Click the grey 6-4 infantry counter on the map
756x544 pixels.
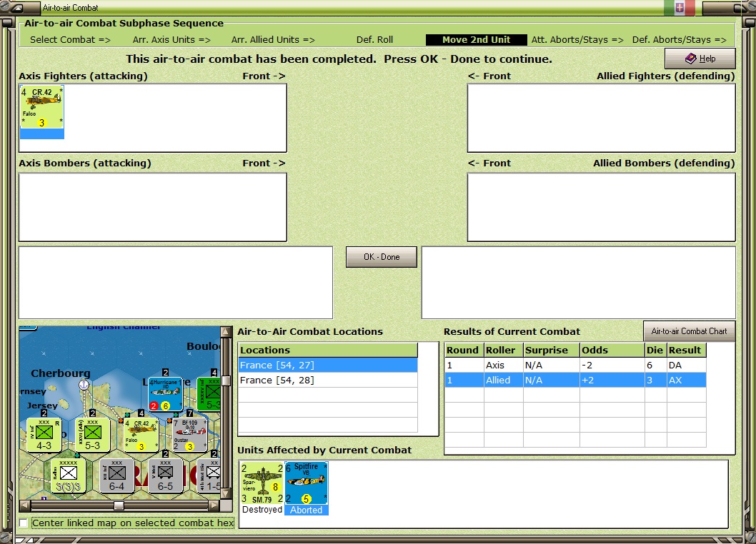coord(116,475)
